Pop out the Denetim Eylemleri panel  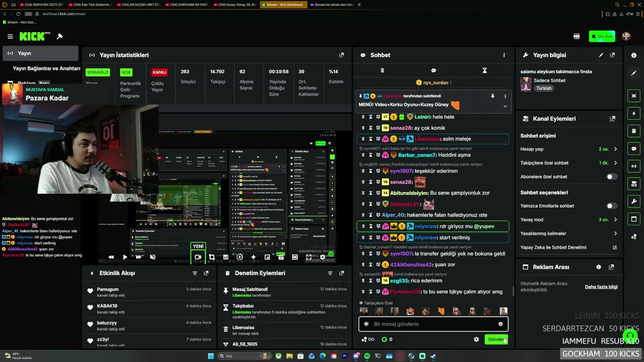coord(342,273)
